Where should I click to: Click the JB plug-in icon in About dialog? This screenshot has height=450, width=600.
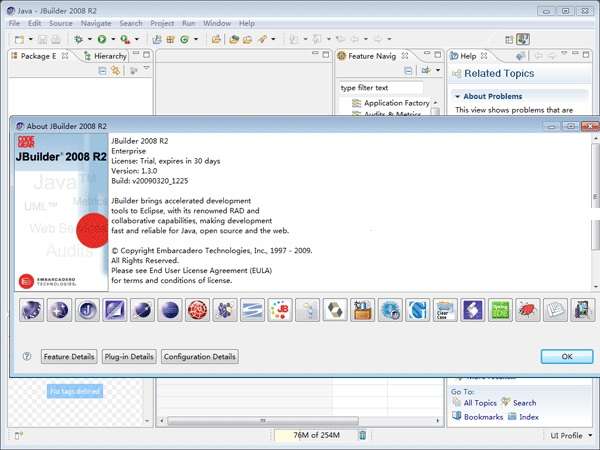(x=280, y=310)
